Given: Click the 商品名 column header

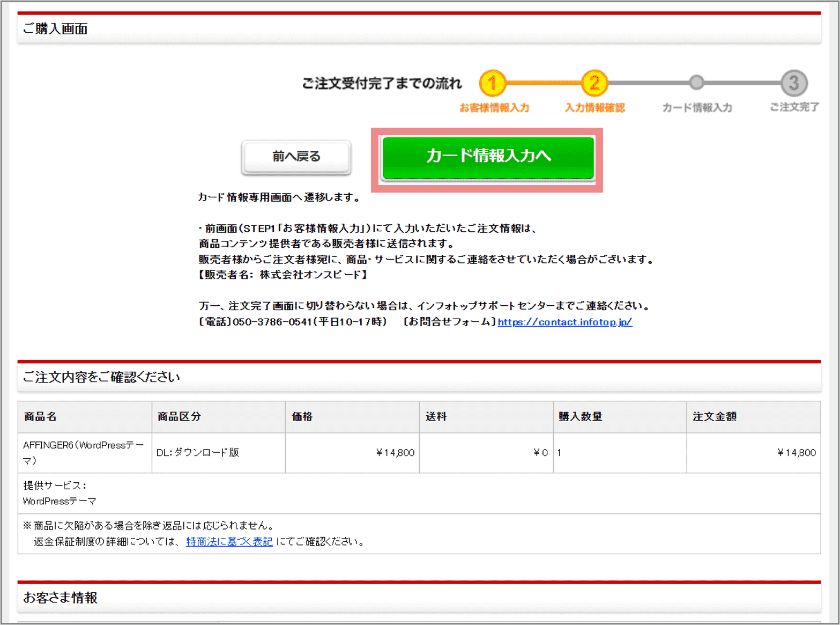Looking at the screenshot, I should (40, 417).
